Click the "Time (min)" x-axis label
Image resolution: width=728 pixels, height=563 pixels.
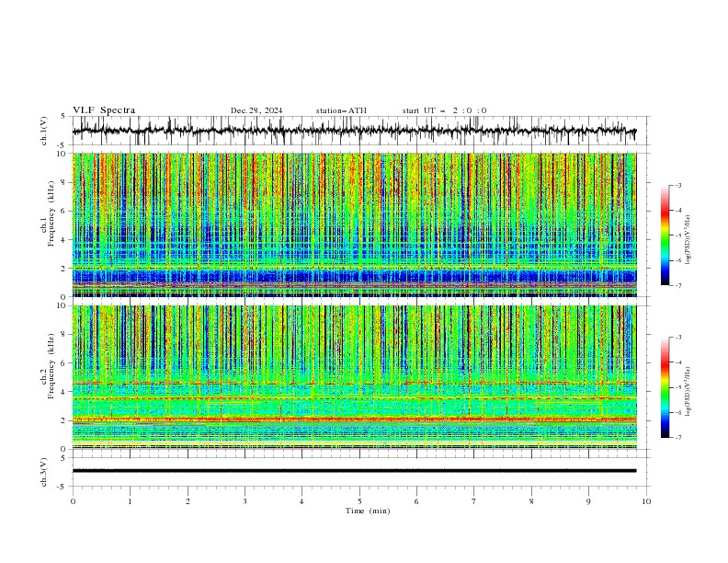[x=368, y=511]
